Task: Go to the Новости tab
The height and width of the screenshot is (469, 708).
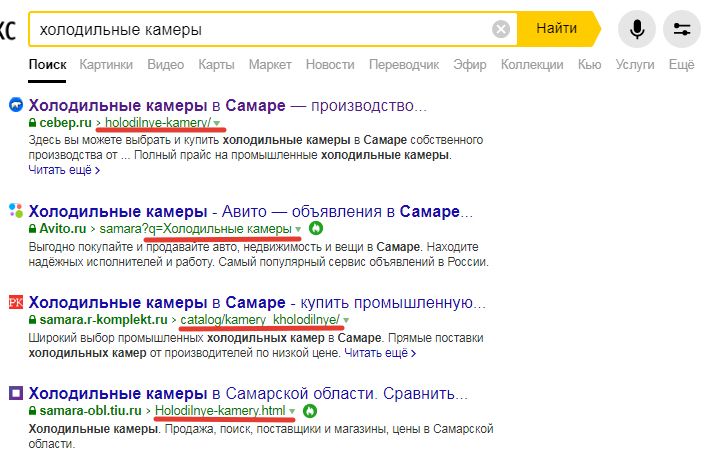Action: (x=330, y=65)
